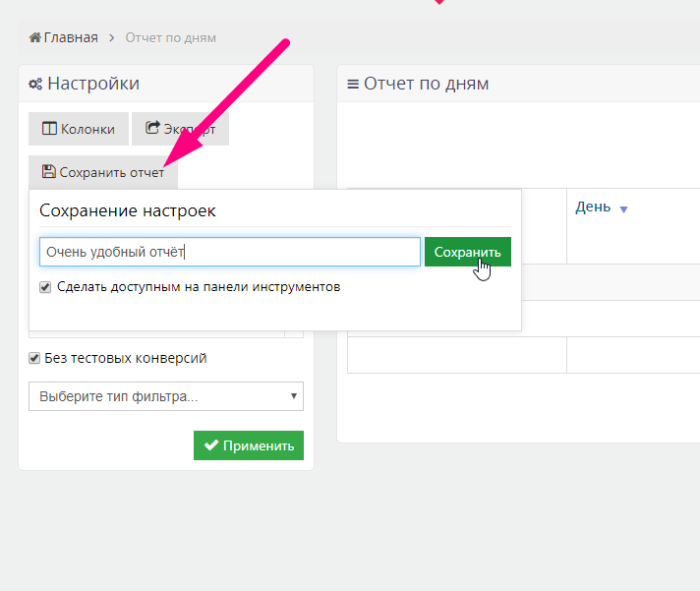Viewport: 700px width, 591px height.
Task: Click the green Применить button
Action: (x=249, y=445)
